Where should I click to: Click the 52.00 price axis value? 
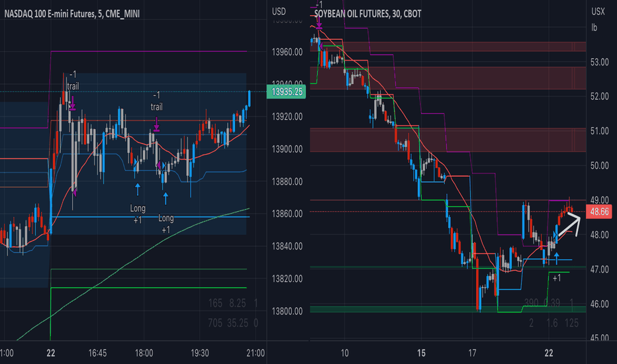coord(599,97)
